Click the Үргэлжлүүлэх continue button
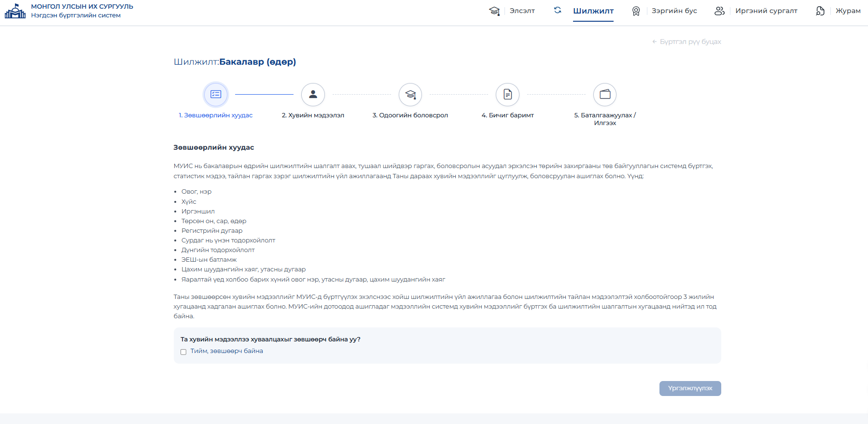This screenshot has height=424, width=868. point(690,388)
